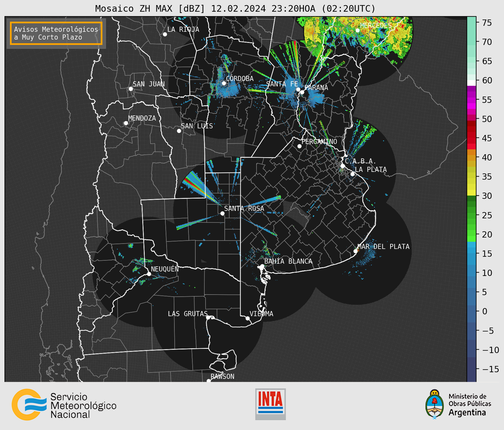Select the Mar del Plata city marker
504x430 pixels.
tap(355, 251)
